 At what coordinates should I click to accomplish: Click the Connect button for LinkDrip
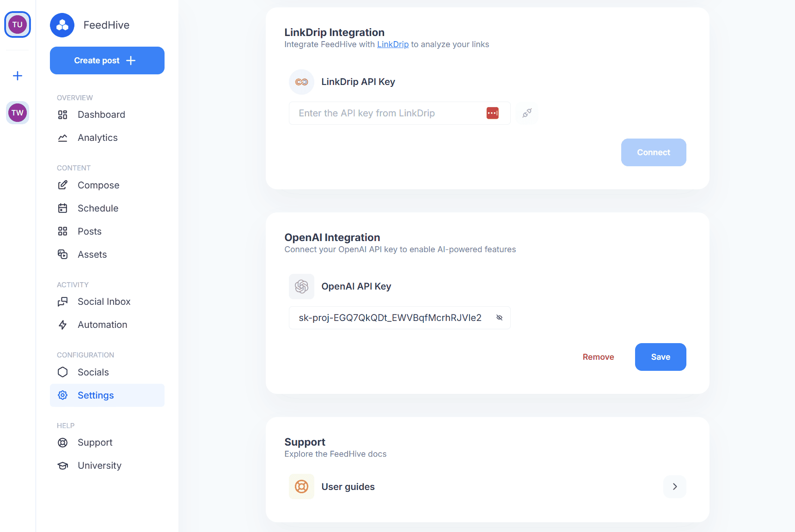click(654, 152)
